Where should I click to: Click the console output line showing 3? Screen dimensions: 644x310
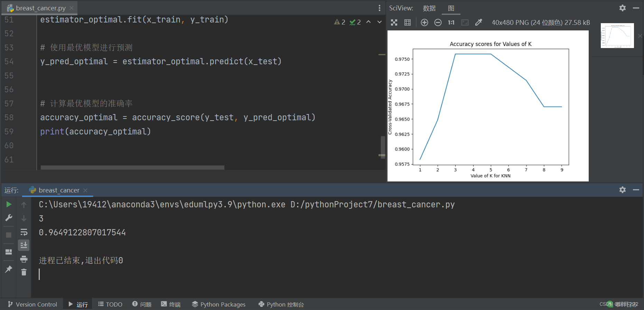click(x=41, y=219)
